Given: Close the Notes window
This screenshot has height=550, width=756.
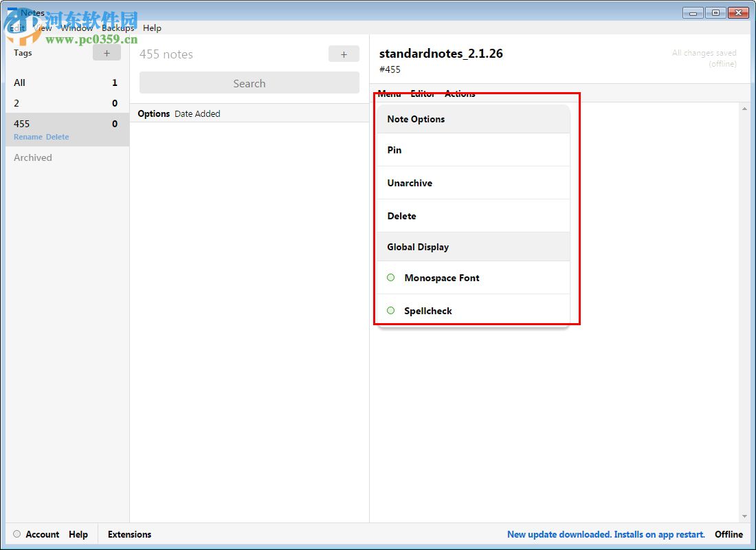Looking at the screenshot, I should point(738,13).
